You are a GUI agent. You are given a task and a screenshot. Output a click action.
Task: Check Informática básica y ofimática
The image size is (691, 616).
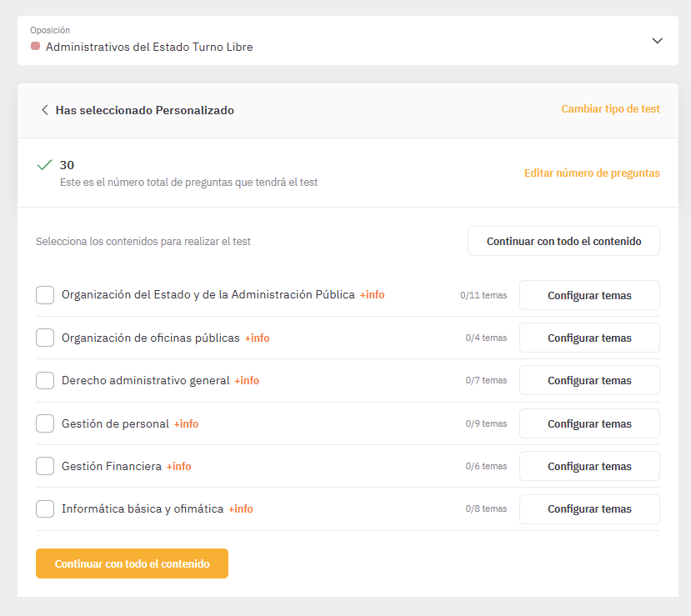45,508
